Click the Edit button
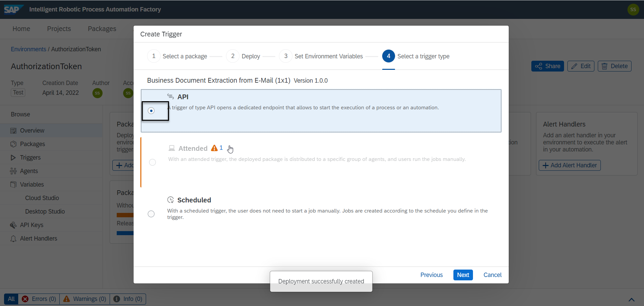This screenshot has height=306, width=644. pos(581,66)
